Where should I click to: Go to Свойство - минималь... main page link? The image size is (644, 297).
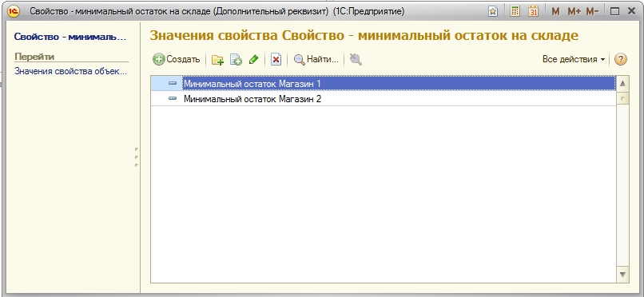tap(70, 37)
